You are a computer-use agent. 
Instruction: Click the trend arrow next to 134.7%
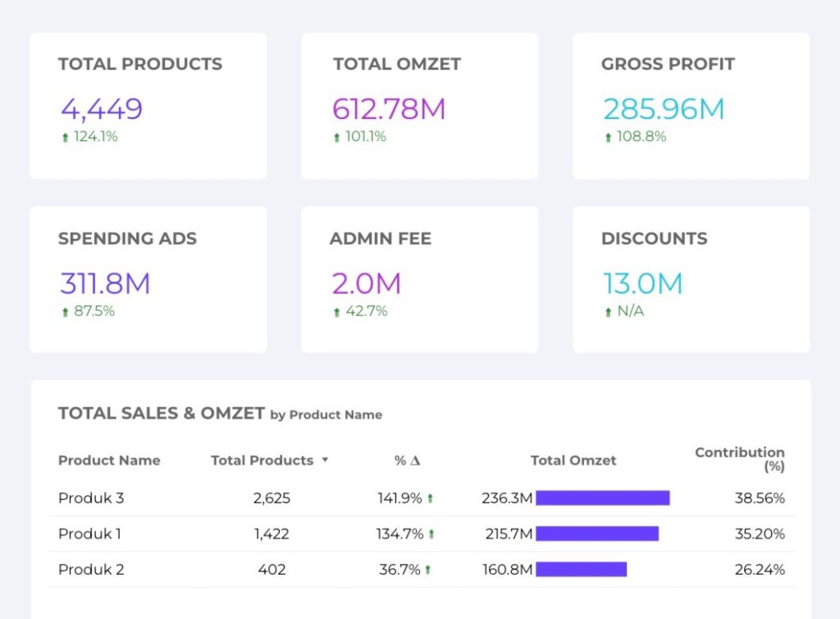coord(431,534)
